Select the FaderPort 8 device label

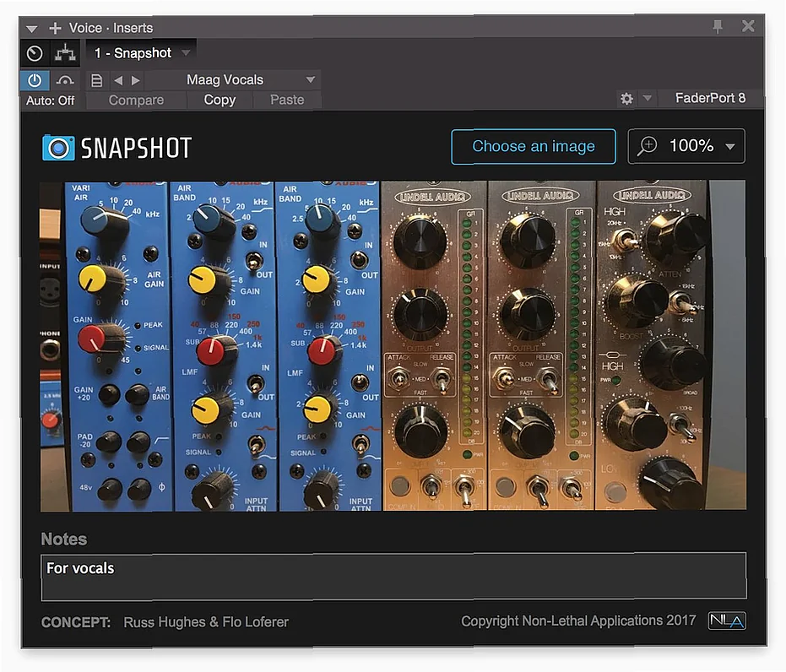(x=709, y=98)
